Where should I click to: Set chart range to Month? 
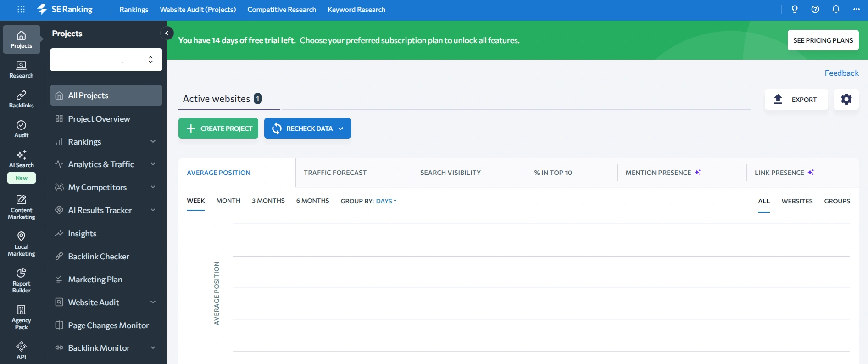tap(228, 201)
